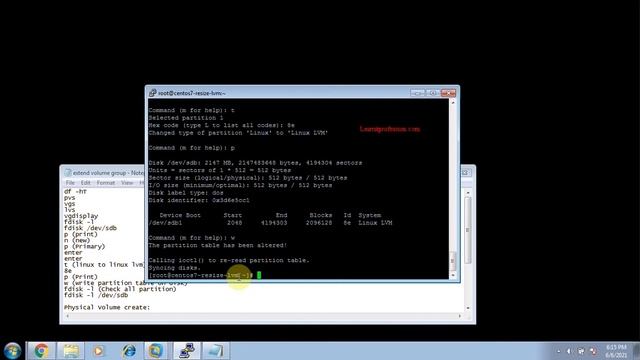Image resolution: width=640 pixels, height=360 pixels.
Task: Click the PuTTY scrollbar up arrow
Action: coord(453,103)
